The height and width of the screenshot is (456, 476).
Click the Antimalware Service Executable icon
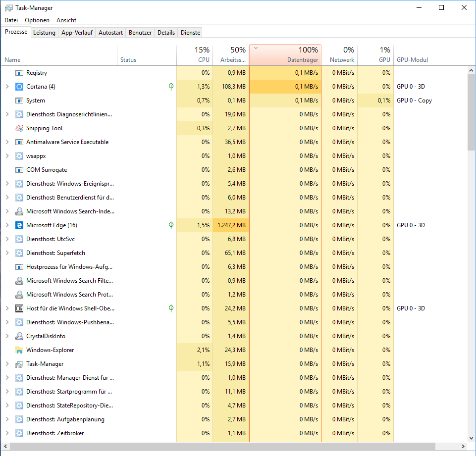(x=19, y=142)
